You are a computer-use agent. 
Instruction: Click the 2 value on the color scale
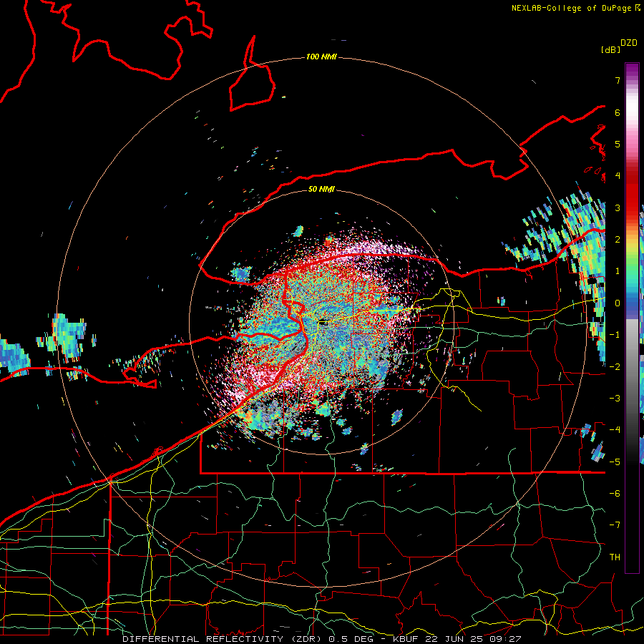618,240
